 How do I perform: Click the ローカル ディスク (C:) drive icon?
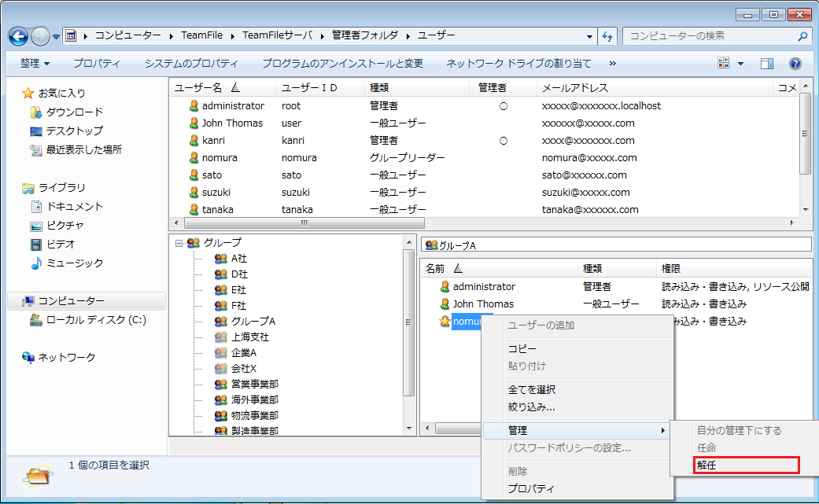coord(35,320)
